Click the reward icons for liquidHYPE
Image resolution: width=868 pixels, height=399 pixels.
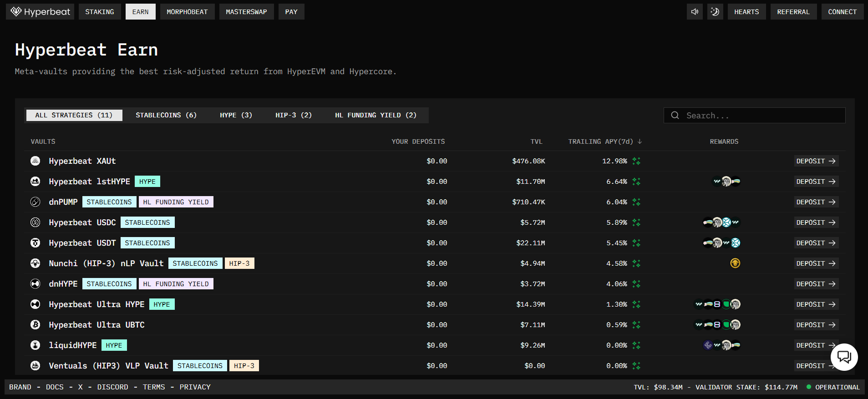[x=721, y=345]
